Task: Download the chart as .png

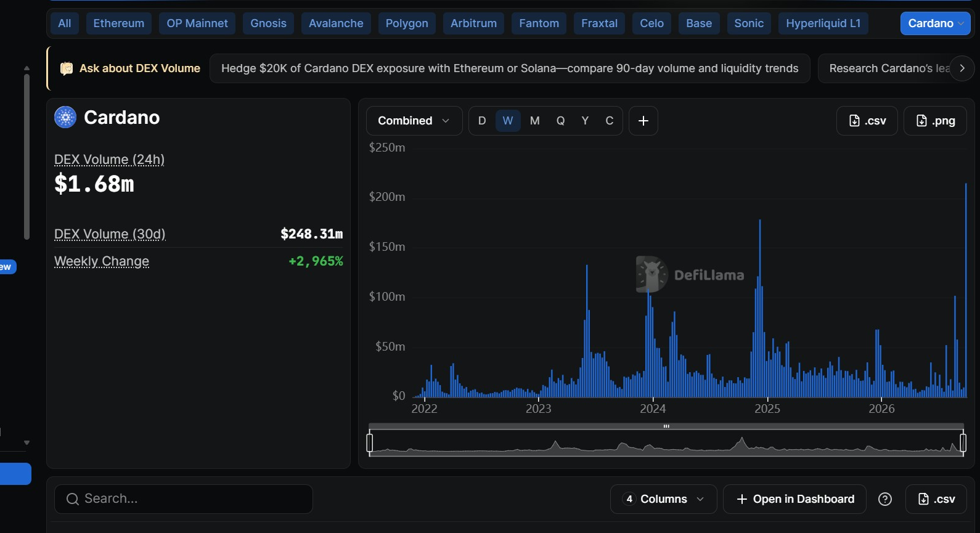Action: (935, 121)
